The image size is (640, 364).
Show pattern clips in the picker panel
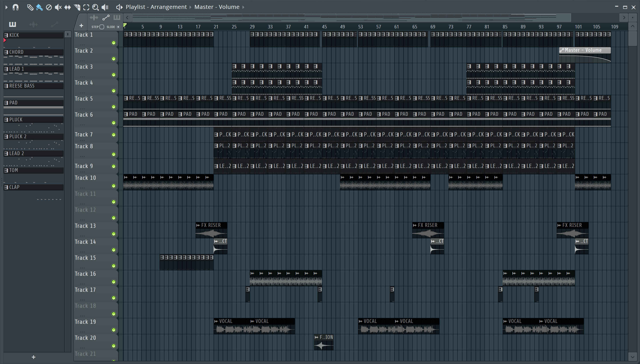point(12,24)
